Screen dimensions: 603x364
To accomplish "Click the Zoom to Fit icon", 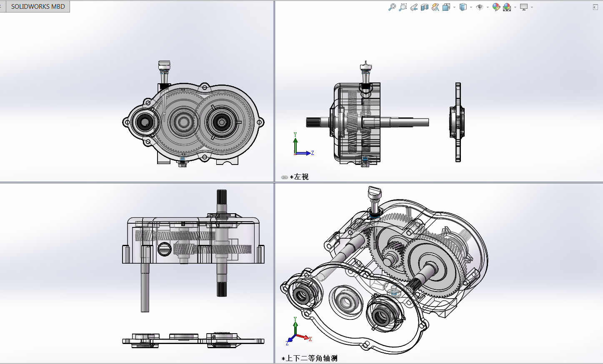I will point(392,7).
